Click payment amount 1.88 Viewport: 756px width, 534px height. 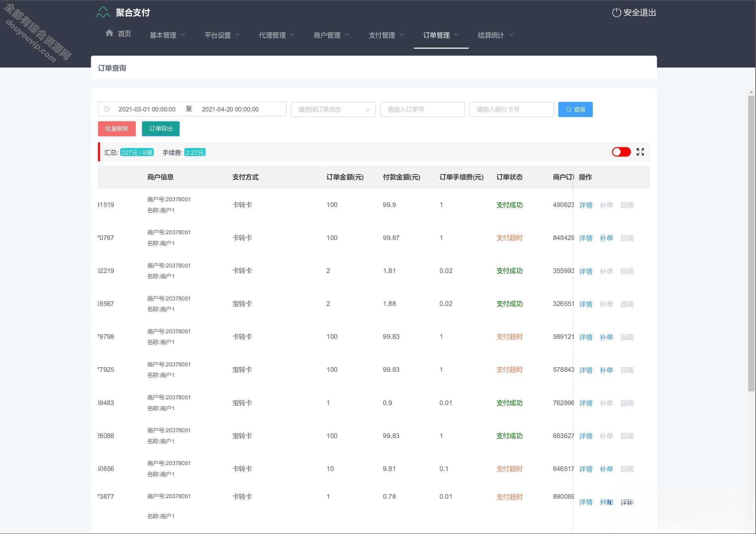[389, 303]
